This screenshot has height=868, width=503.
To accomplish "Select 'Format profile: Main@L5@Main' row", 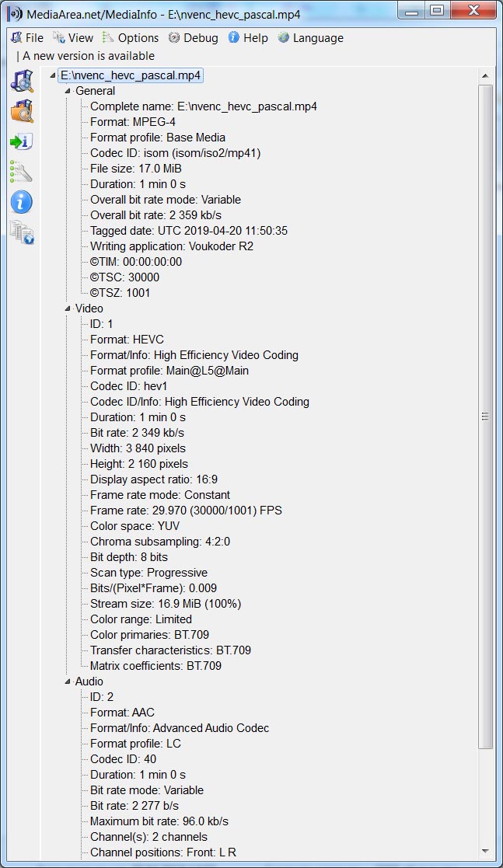I will coord(169,371).
